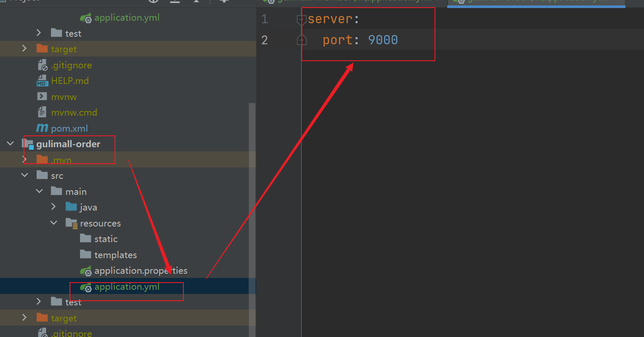Click the project panel vertical scrollbar
This screenshot has width=644, height=337.
click(x=252, y=219)
